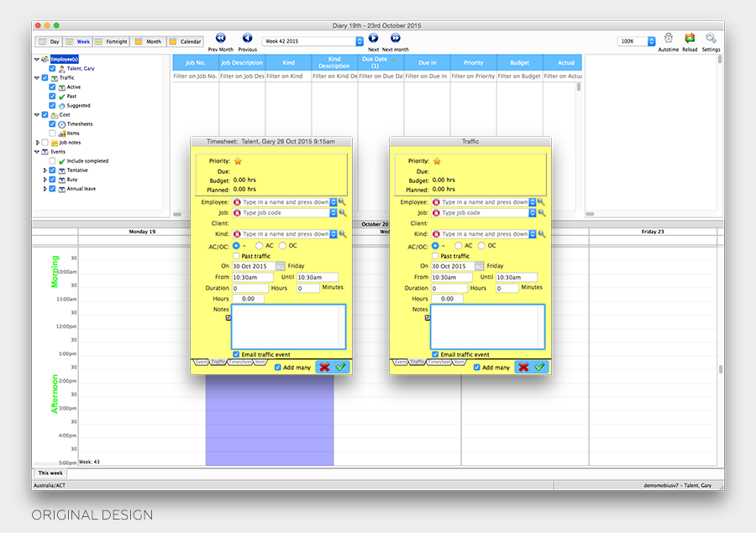Open the Item tab in Timesheet dialog

coord(260,362)
